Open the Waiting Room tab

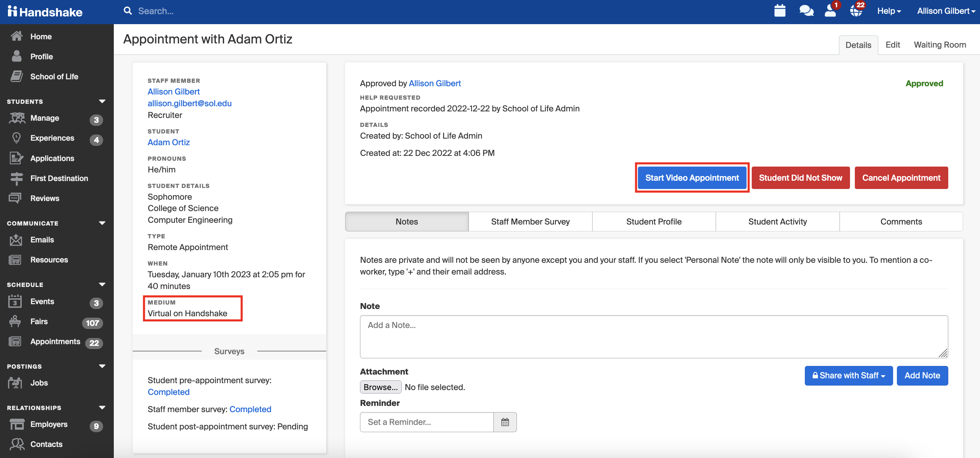tap(940, 45)
